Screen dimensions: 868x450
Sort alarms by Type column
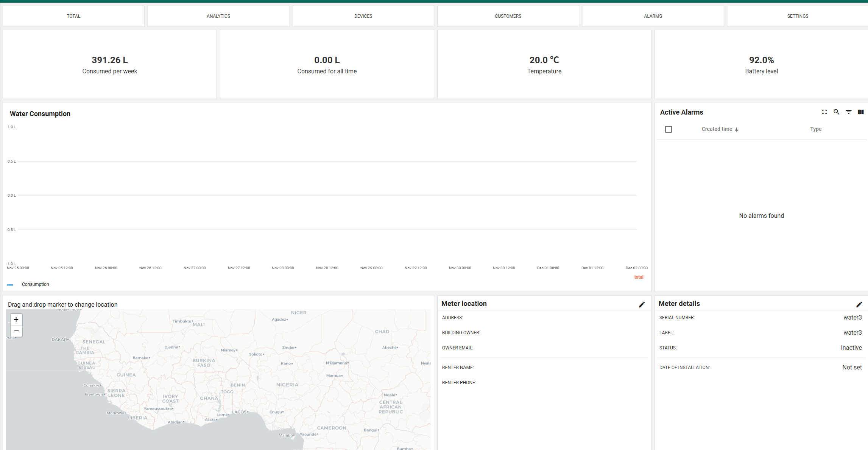(815, 129)
